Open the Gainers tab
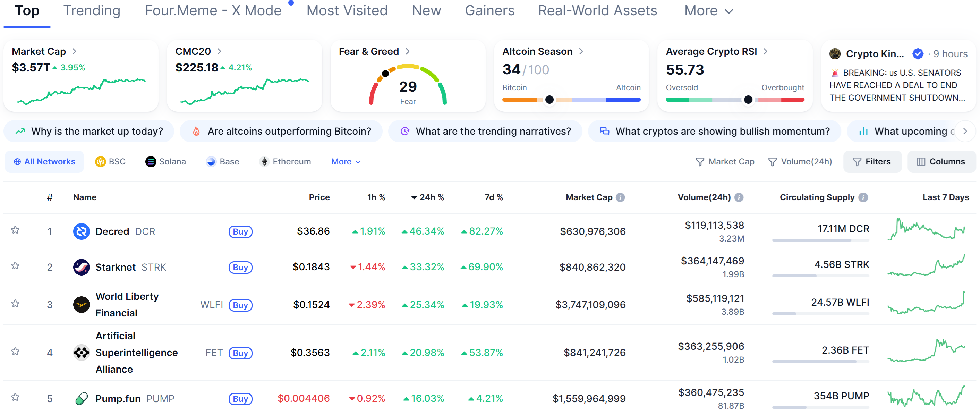 pos(489,11)
